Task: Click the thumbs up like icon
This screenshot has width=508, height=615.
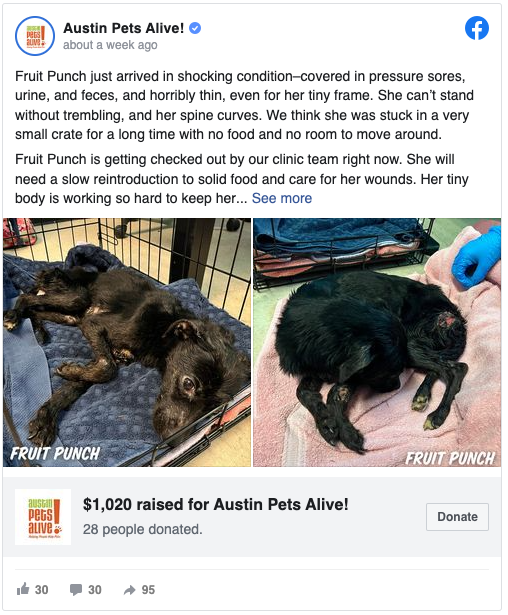Action: coord(23,589)
